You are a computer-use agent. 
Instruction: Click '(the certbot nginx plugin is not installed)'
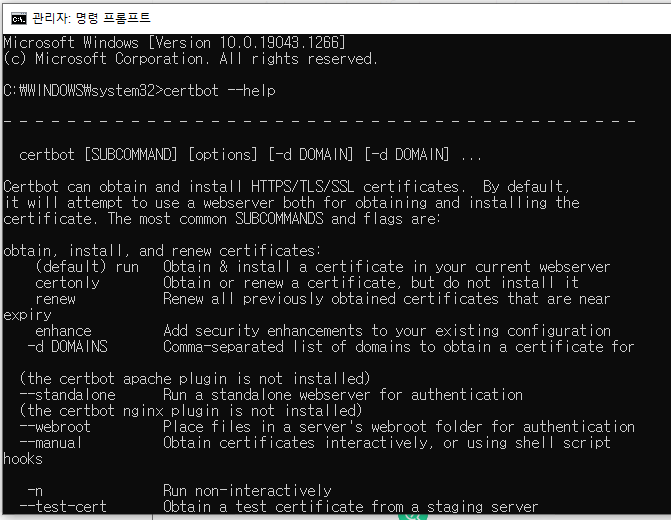[191, 411]
